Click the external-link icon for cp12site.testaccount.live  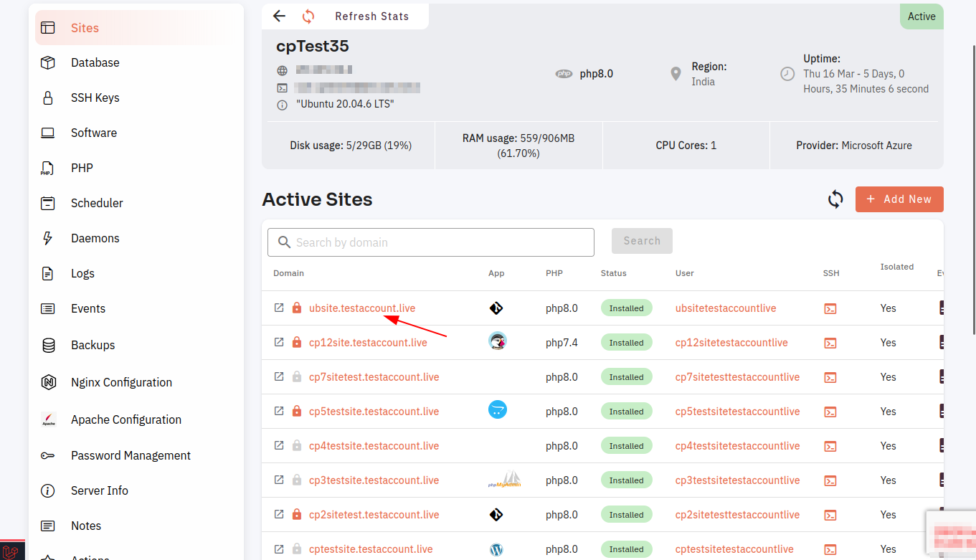pos(279,342)
